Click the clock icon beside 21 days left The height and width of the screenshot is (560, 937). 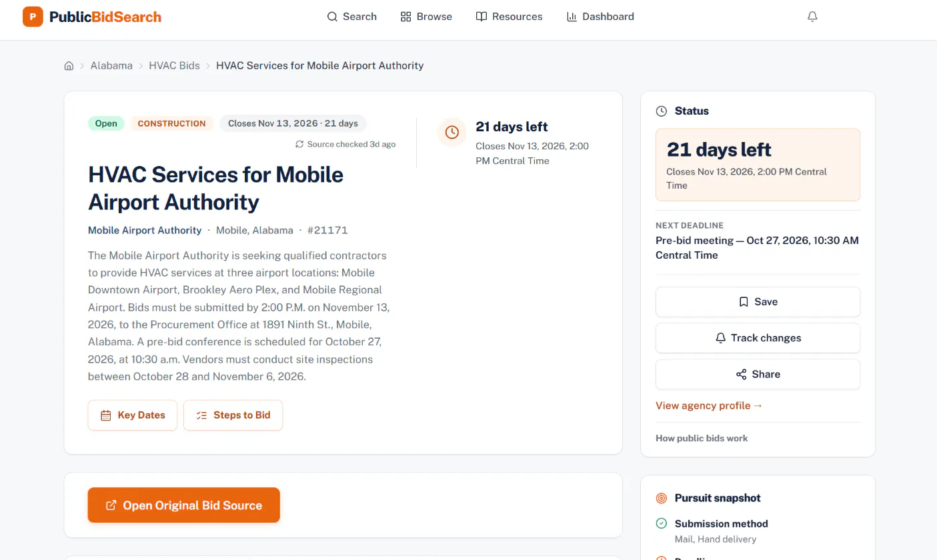tap(452, 132)
